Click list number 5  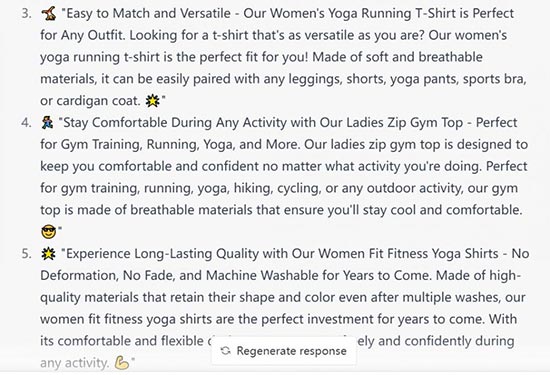(x=26, y=254)
